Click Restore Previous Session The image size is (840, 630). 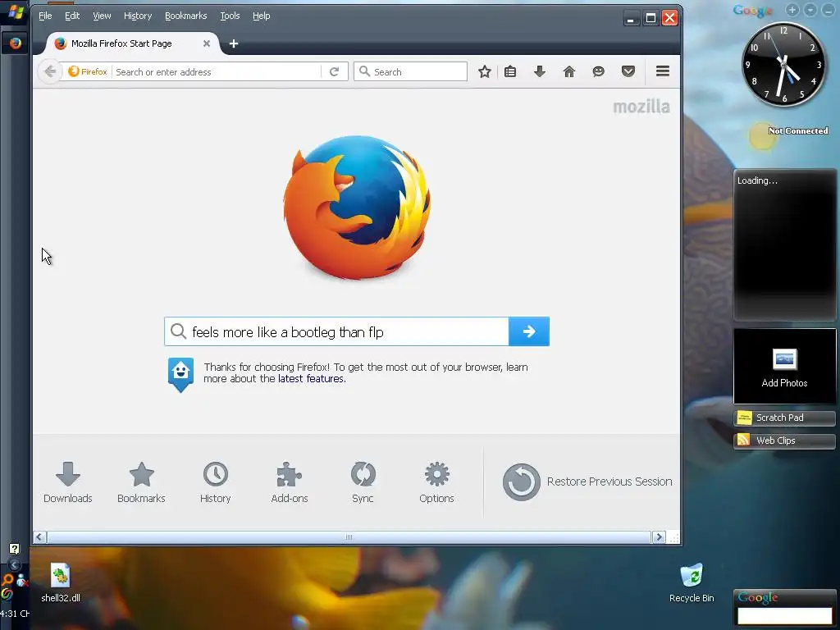click(x=587, y=482)
